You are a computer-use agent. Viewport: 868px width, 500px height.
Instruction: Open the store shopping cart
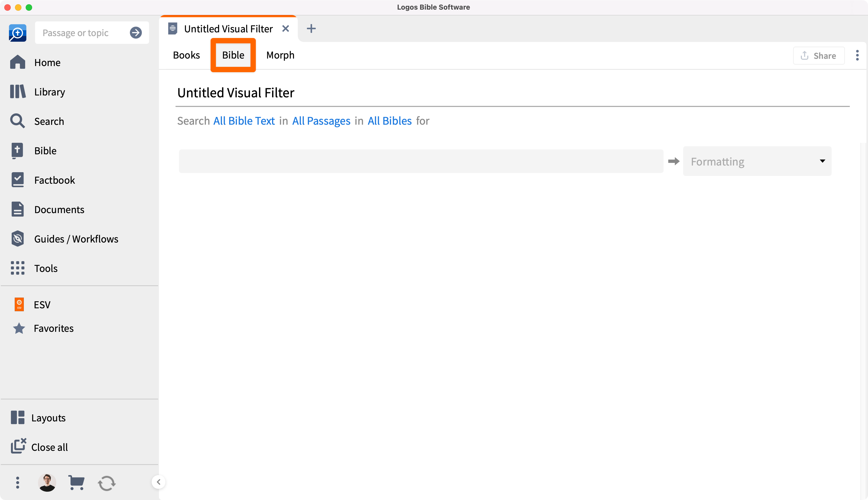[x=76, y=482]
